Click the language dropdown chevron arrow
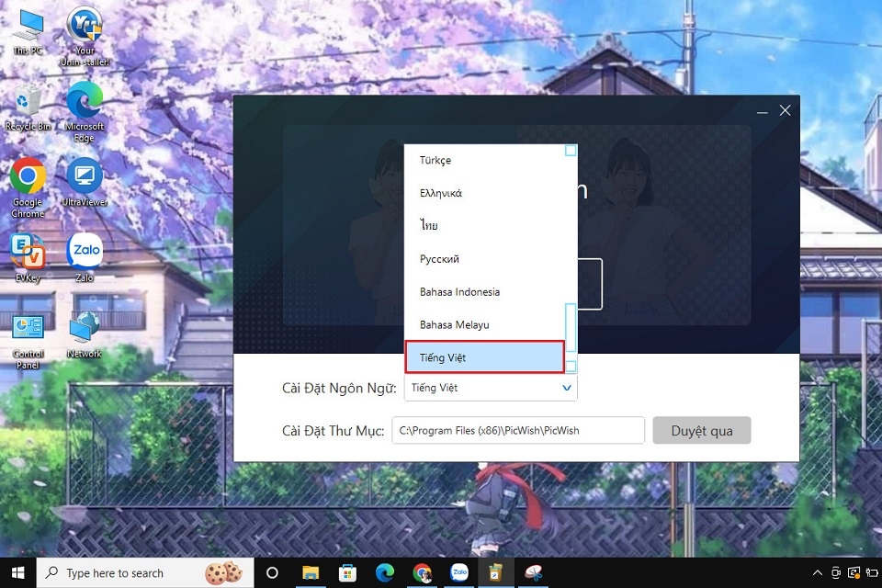Image resolution: width=882 pixels, height=588 pixels. pyautogui.click(x=567, y=388)
